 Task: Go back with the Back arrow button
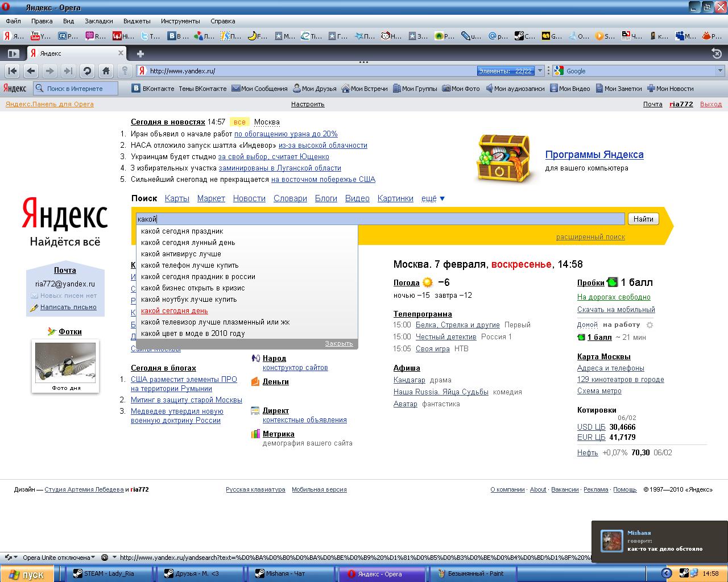[x=31, y=71]
